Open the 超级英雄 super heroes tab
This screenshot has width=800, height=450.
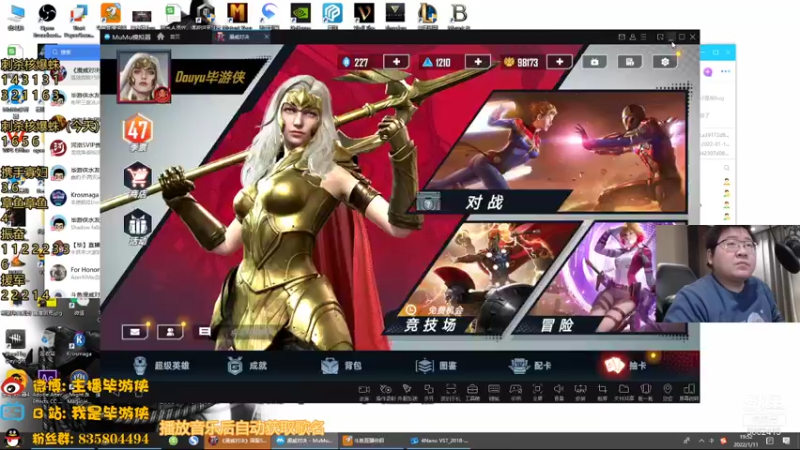pyautogui.click(x=161, y=366)
